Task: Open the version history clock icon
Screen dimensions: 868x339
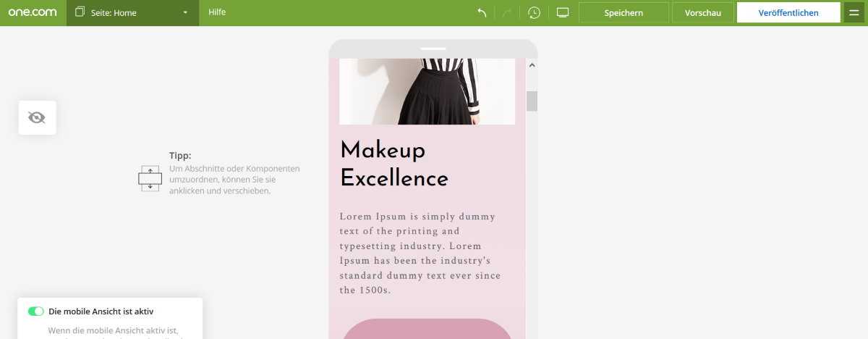Action: [x=534, y=13]
